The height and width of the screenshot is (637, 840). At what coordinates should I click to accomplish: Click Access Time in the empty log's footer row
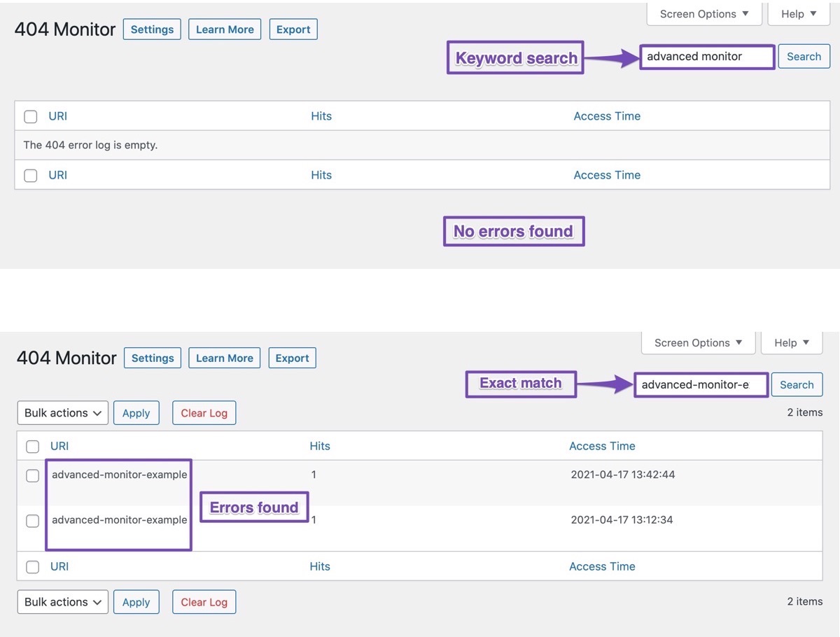click(607, 175)
